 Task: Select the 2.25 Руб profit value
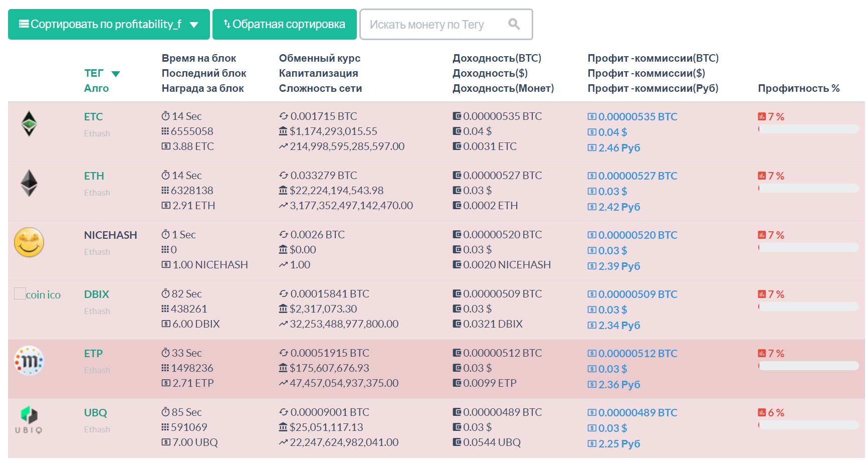pos(619,443)
